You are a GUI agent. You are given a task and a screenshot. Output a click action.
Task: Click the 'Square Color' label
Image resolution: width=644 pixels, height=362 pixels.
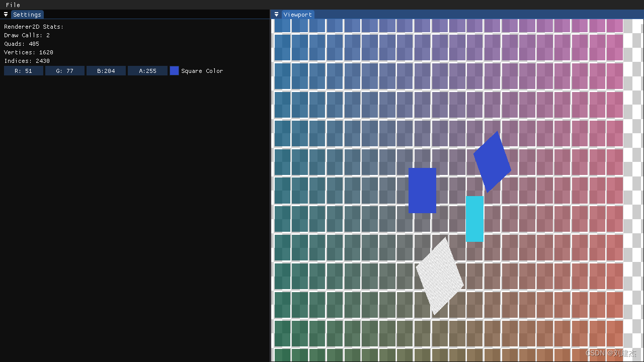point(202,71)
